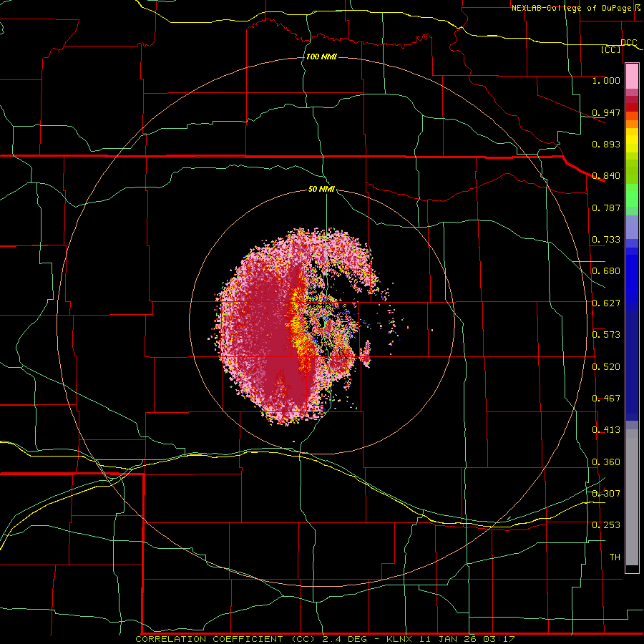Click the 0.413 color scale value

pos(606,430)
